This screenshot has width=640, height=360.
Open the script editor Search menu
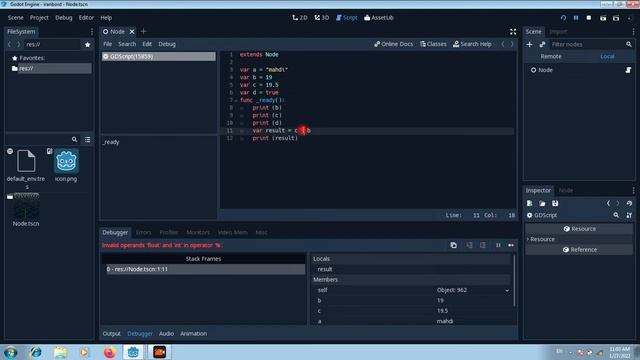127,44
